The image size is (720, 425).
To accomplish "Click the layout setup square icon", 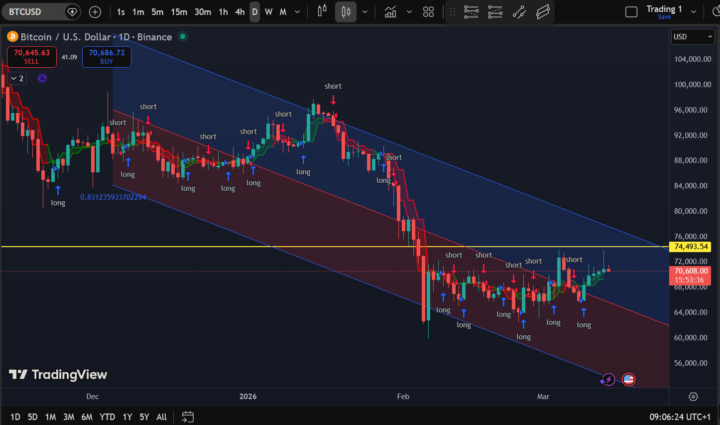I will point(631,12).
